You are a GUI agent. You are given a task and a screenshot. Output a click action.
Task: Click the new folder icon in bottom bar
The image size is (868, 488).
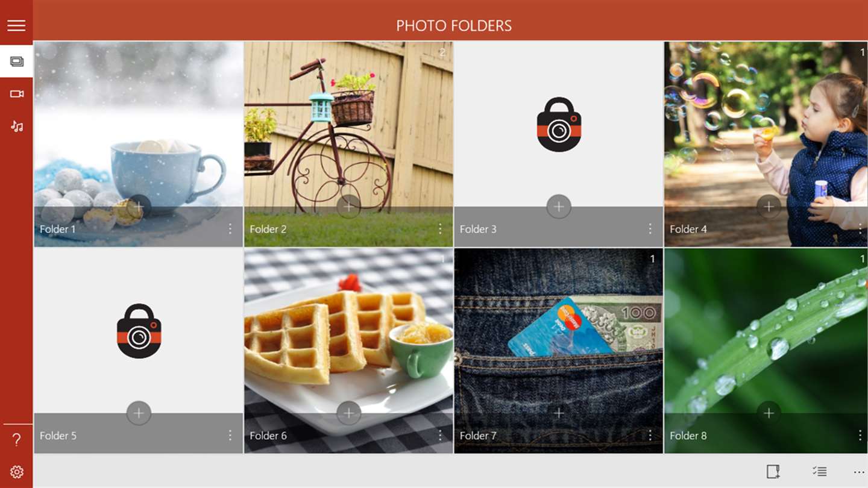click(773, 472)
